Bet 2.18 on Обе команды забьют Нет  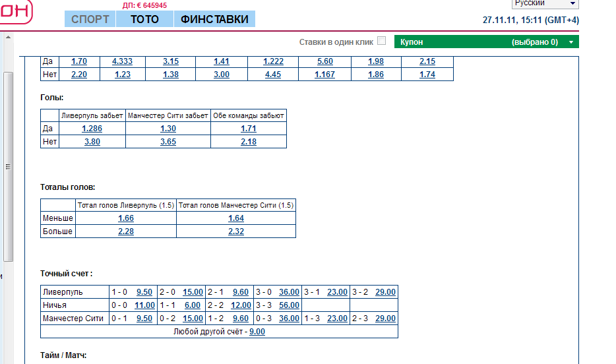click(249, 142)
